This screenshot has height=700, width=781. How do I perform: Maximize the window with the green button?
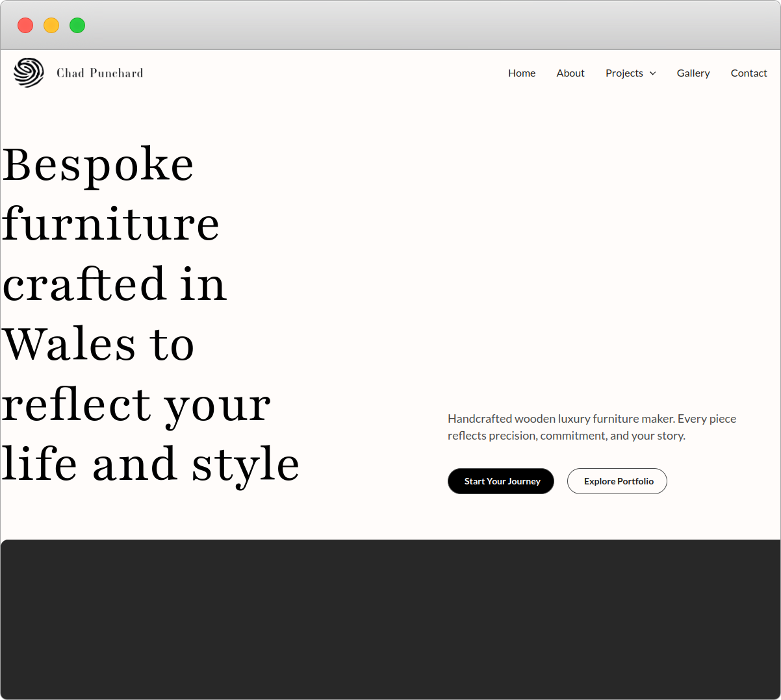[77, 25]
